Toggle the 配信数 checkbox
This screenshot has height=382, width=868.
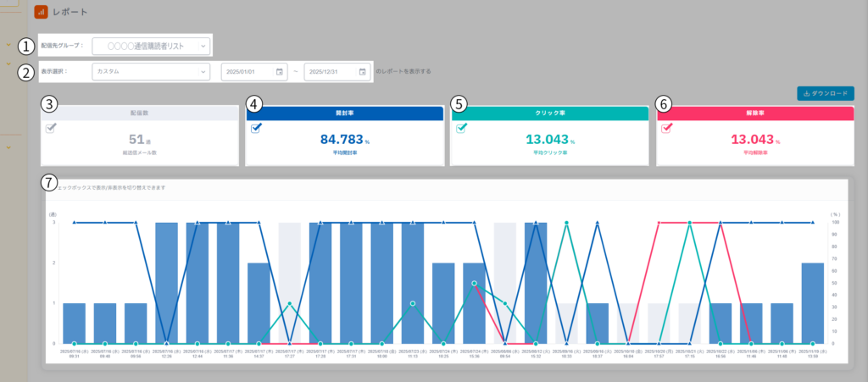tap(51, 128)
